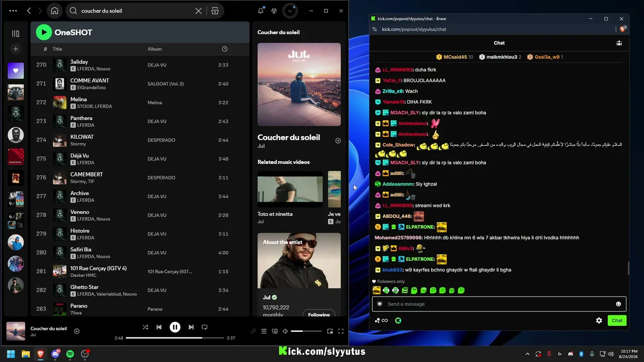Image resolution: width=644 pixels, height=362 pixels.
Task: Focus the Send a message field
Action: (499, 304)
